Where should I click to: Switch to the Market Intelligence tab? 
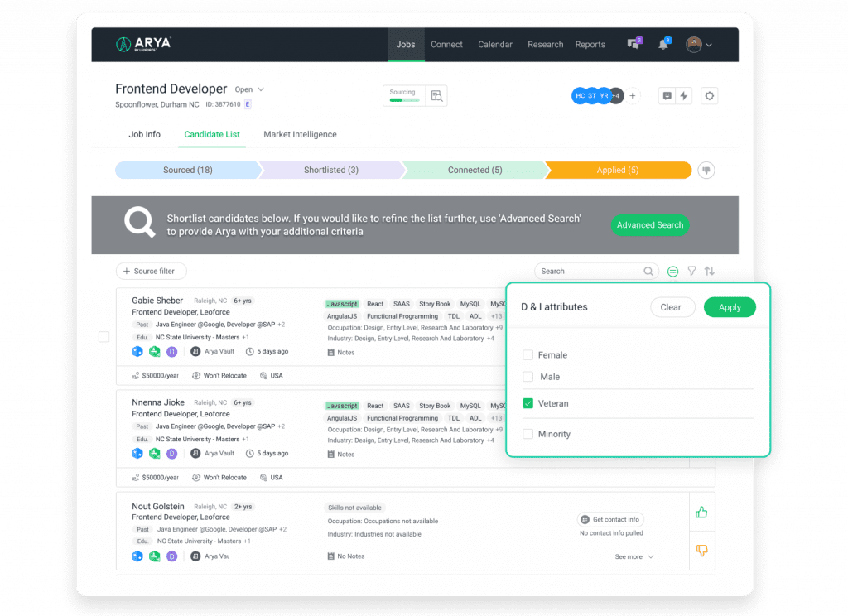(300, 134)
